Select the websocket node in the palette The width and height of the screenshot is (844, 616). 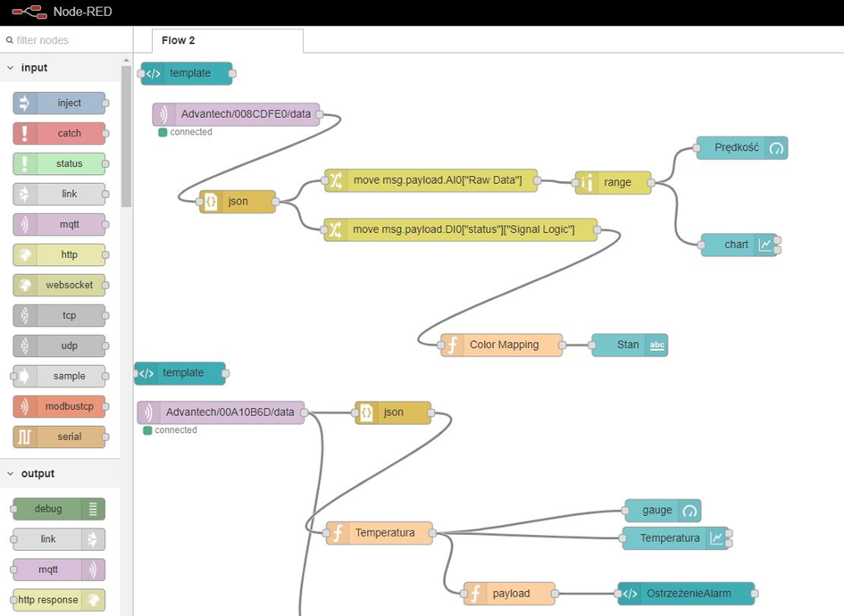pyautogui.click(x=59, y=285)
